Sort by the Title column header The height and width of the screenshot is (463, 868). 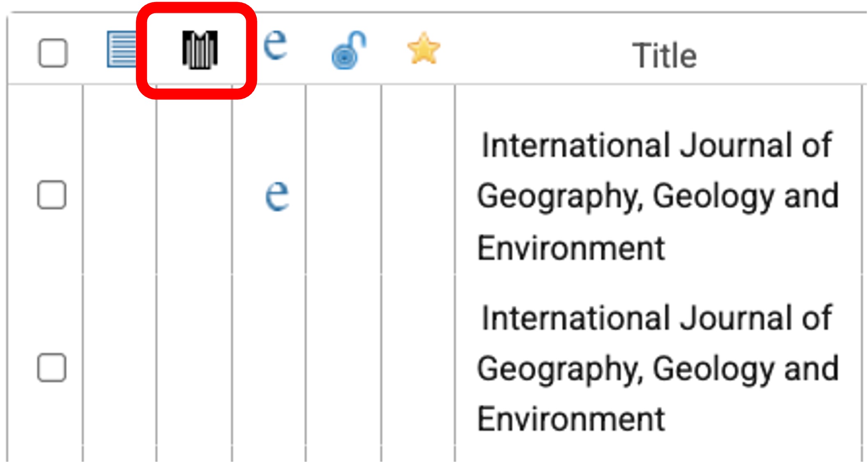664,55
